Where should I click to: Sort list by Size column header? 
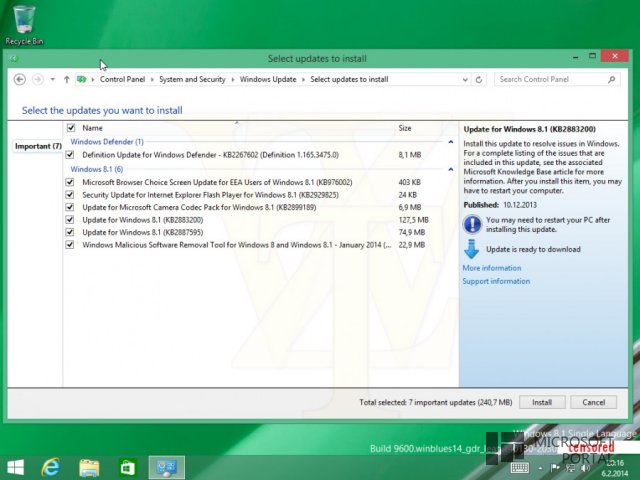[x=405, y=128]
